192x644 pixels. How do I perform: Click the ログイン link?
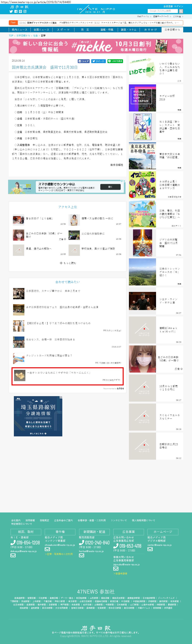click(179, 6)
